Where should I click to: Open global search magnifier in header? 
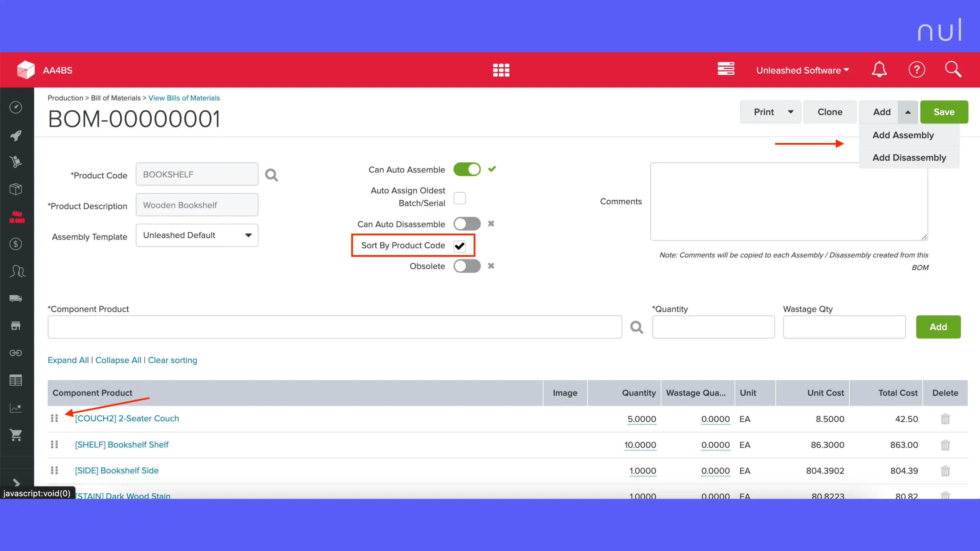click(x=953, y=69)
